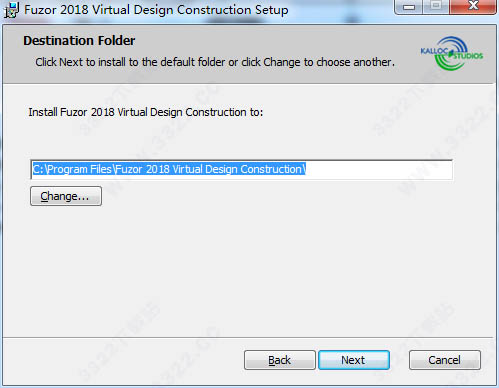Cancel the Fuzor installation
The height and width of the screenshot is (388, 499).
click(x=445, y=360)
